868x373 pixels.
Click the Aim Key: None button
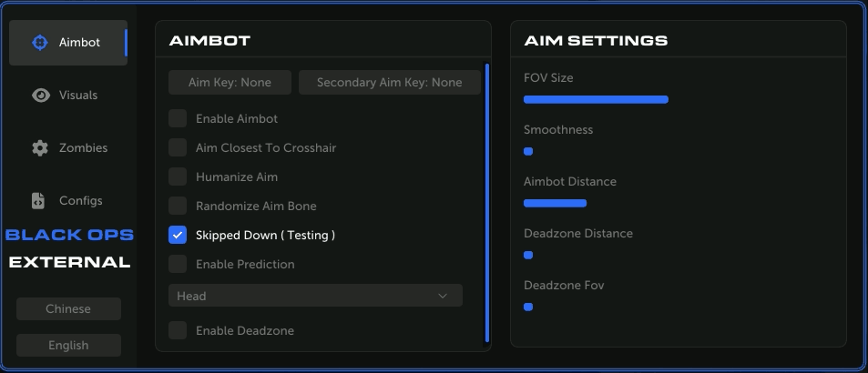click(x=230, y=83)
